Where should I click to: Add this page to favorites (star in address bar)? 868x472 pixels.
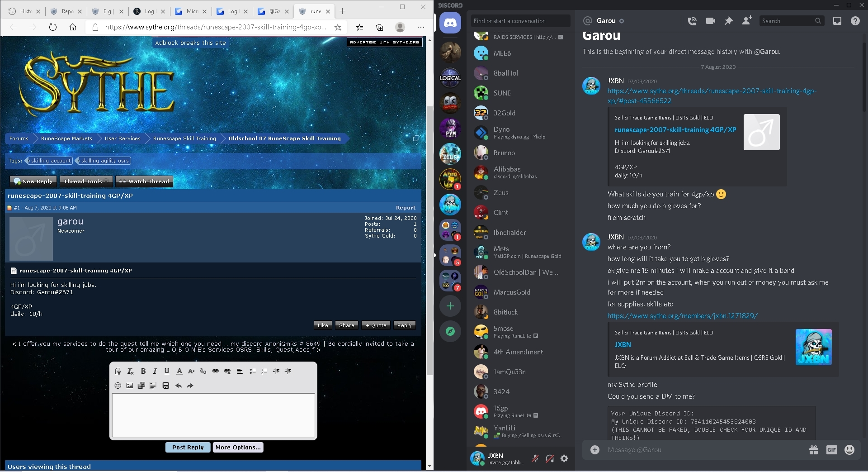[x=338, y=27]
